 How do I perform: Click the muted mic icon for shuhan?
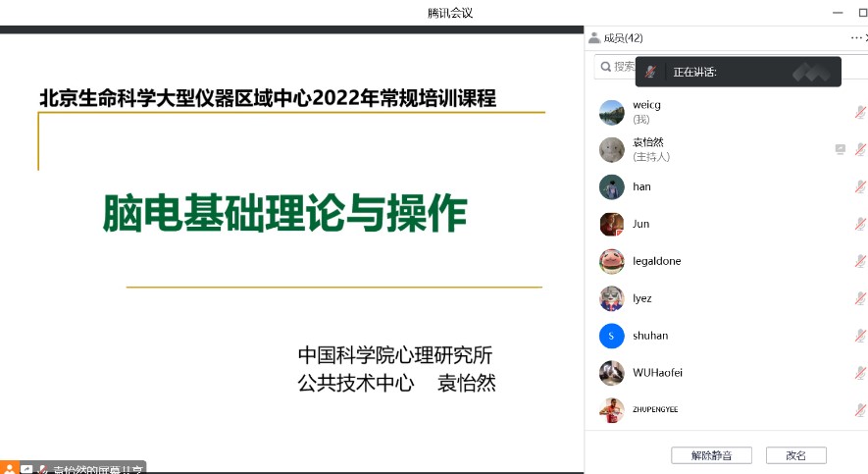859,336
